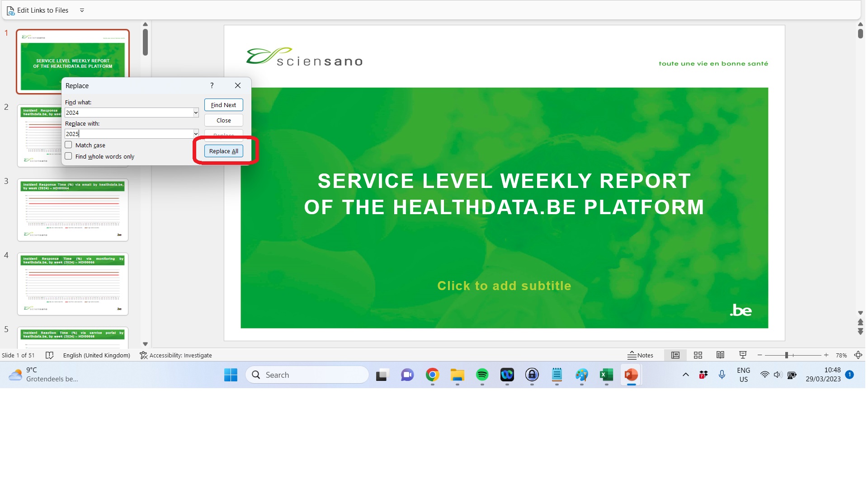868x488 pixels.
Task: Start Slide Show from status bar icon
Action: [743, 355]
